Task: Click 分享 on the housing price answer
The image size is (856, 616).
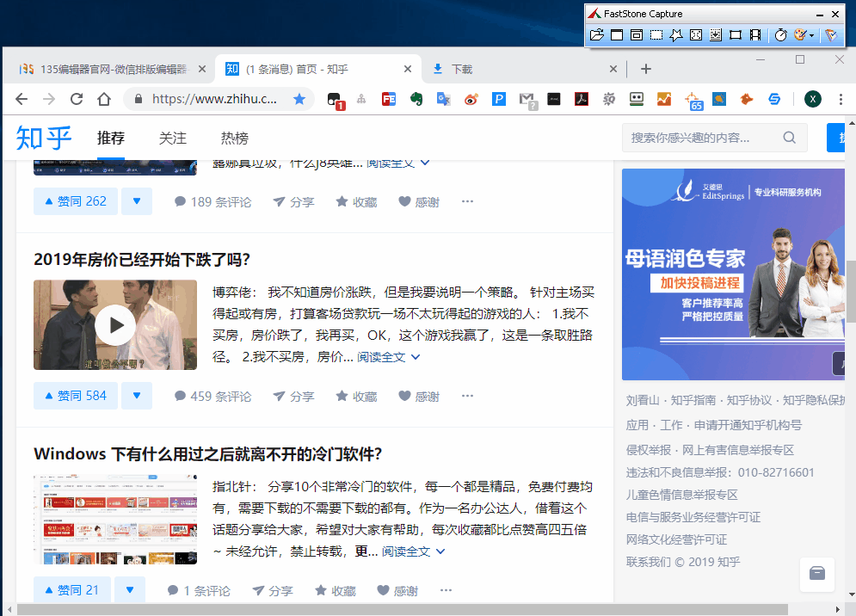Action: pyautogui.click(x=293, y=397)
